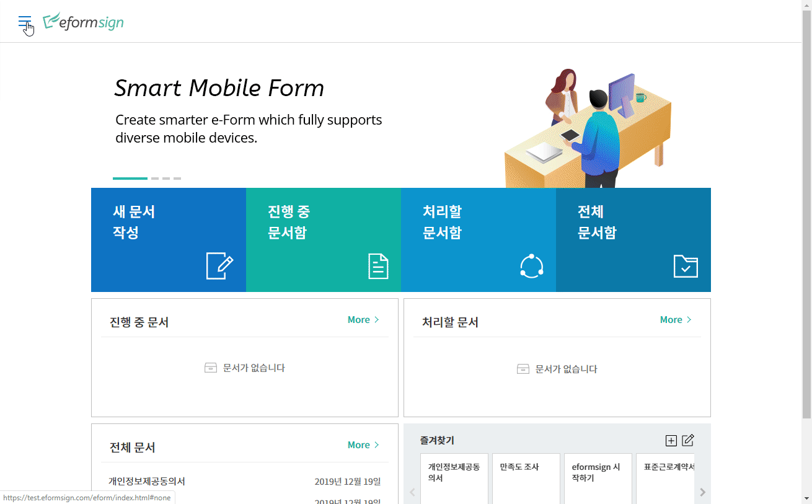This screenshot has height=504, width=812.
Task: Open 개인정보제공동의서 favorite card
Action: point(454,479)
